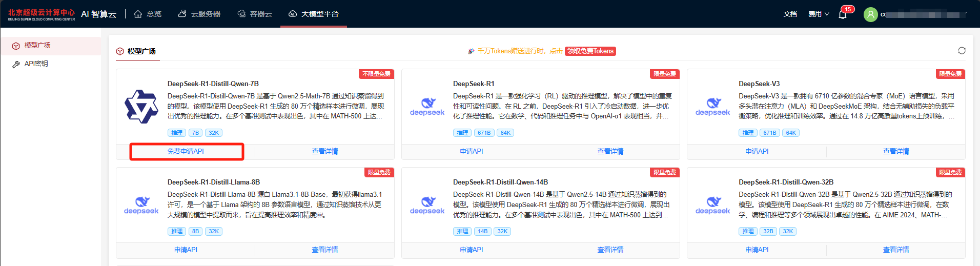
Task: Click 查看详情 for DeepSeek-V3
Action: coord(896,152)
